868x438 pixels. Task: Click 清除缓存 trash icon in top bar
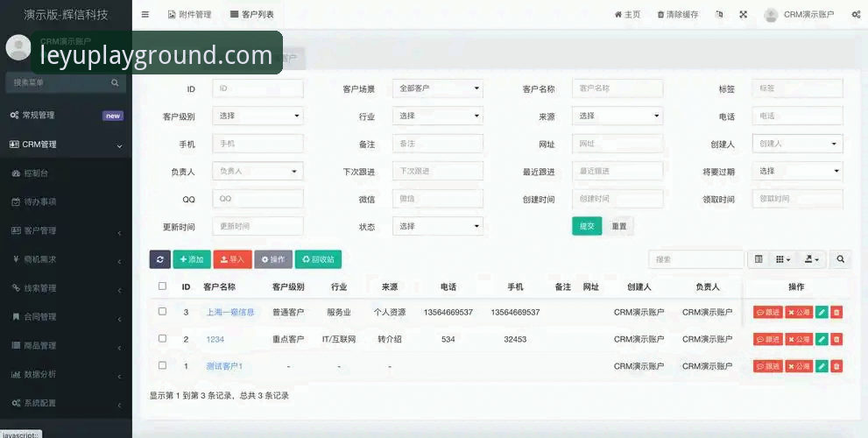(x=678, y=14)
